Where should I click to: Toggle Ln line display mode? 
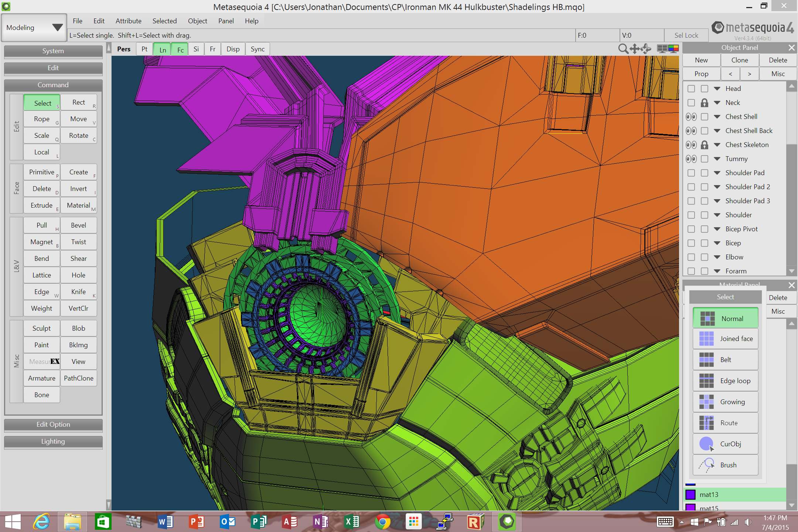(163, 50)
